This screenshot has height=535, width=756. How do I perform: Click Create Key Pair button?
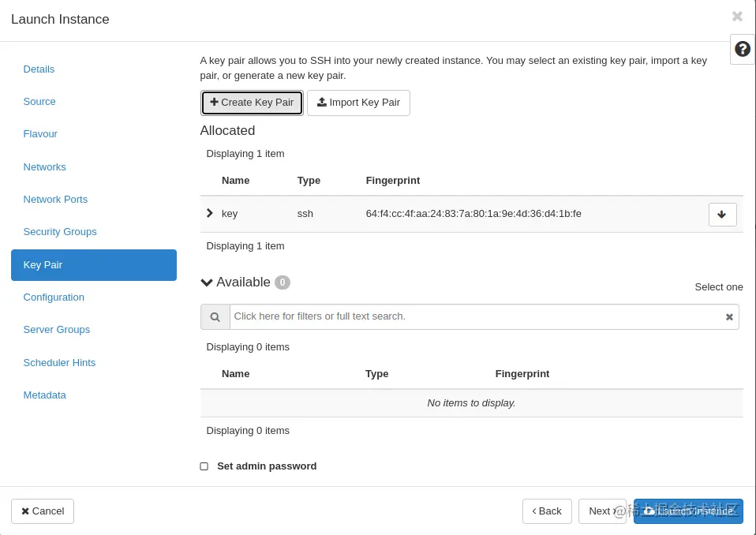point(252,103)
